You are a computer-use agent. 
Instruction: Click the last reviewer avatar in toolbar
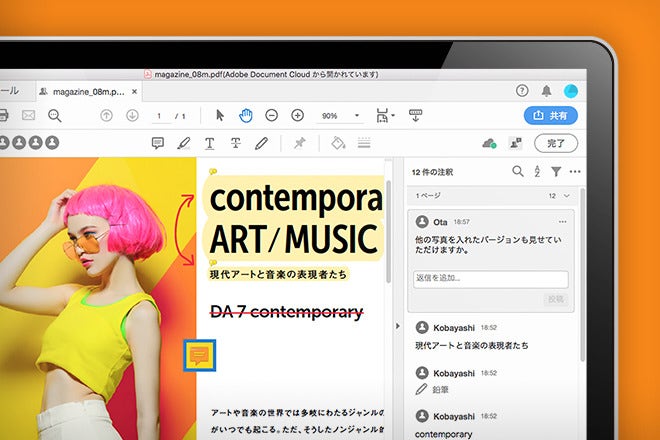[52, 143]
